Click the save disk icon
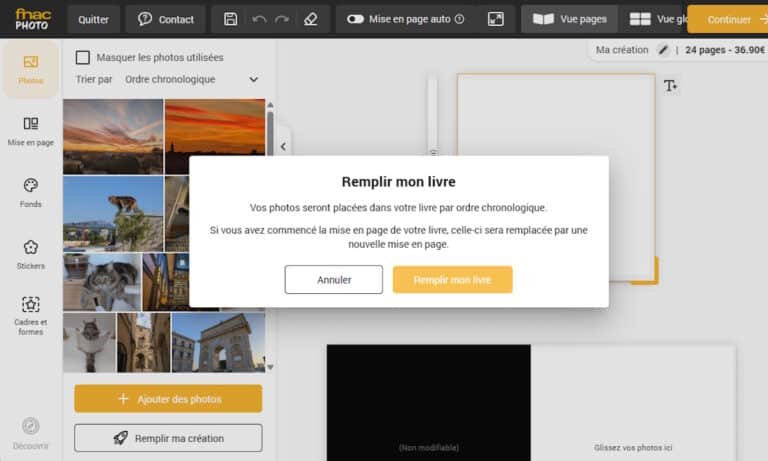 point(230,19)
